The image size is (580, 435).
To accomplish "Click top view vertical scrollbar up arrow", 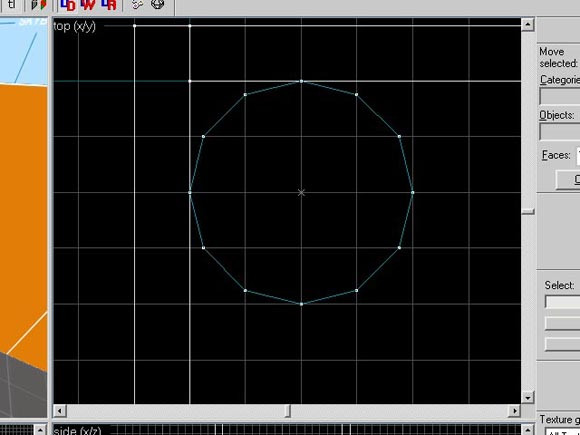I will 527,24.
